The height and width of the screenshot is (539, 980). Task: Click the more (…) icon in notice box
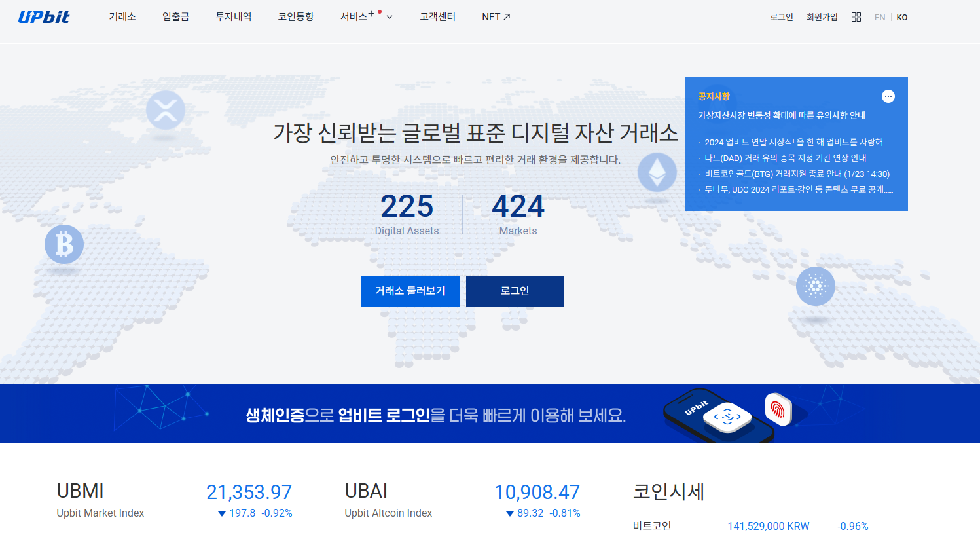(888, 96)
